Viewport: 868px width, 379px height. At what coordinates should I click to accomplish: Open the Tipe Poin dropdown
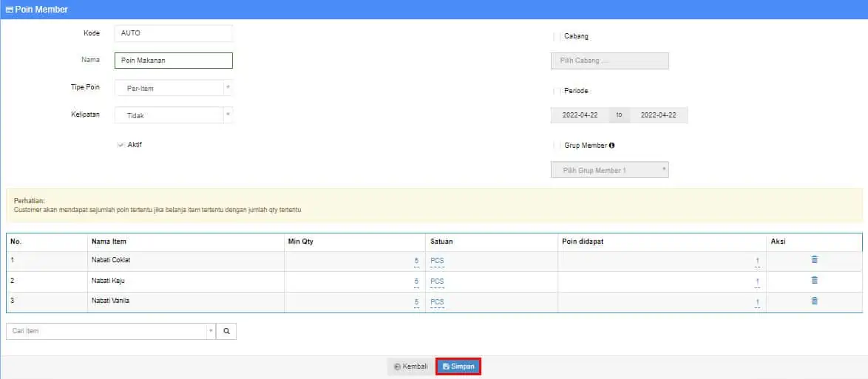(x=173, y=88)
